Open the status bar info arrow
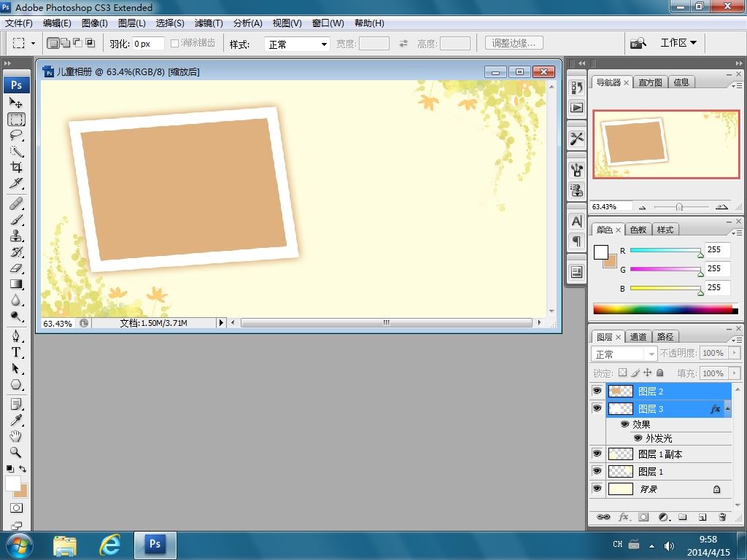Viewport: 747px width, 560px height. pos(221,322)
